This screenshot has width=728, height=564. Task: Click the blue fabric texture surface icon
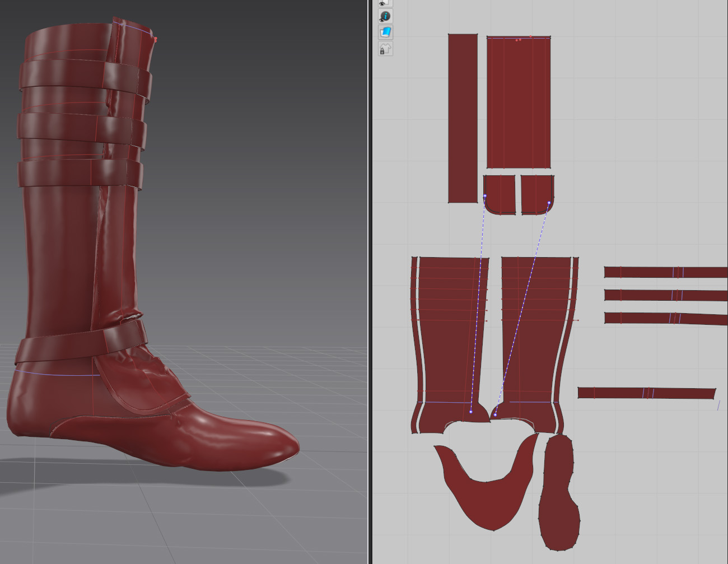point(385,32)
